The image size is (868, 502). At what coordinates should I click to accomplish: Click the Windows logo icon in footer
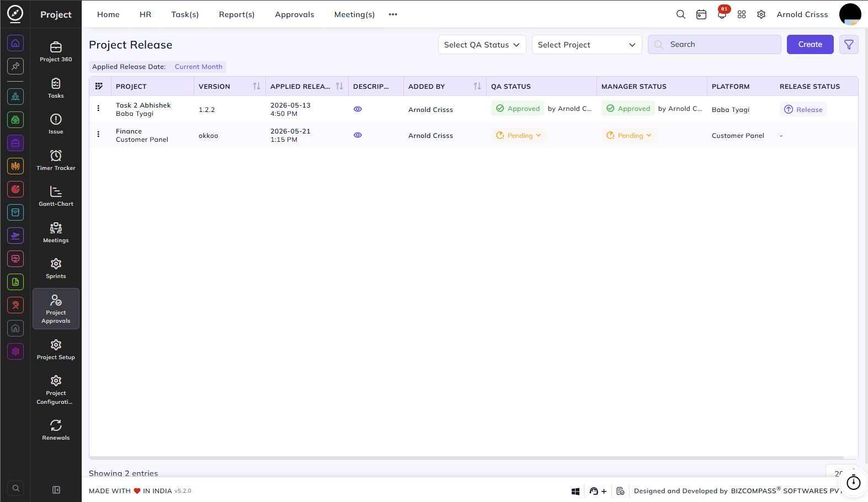576,491
